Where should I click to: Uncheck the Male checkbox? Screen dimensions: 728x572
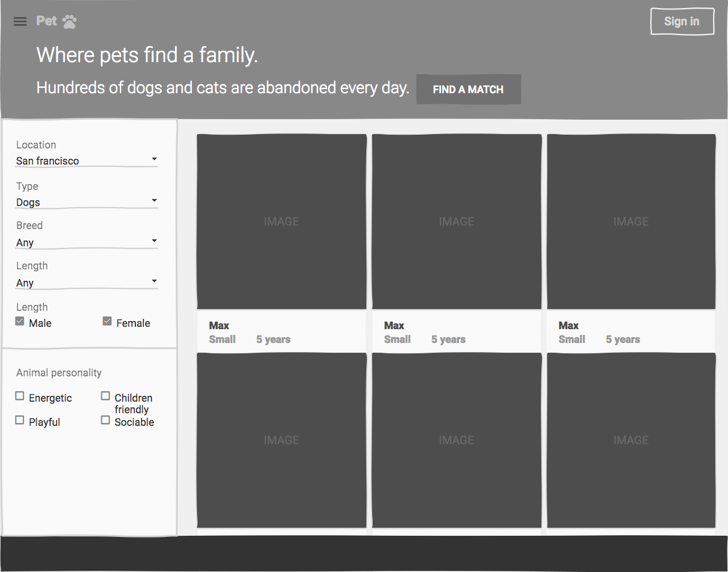20,321
